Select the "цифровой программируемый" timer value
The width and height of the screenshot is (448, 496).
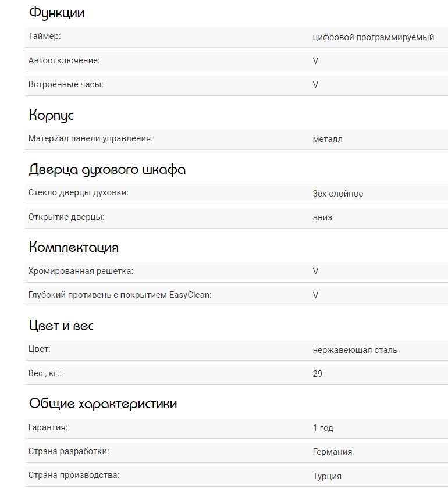click(373, 37)
